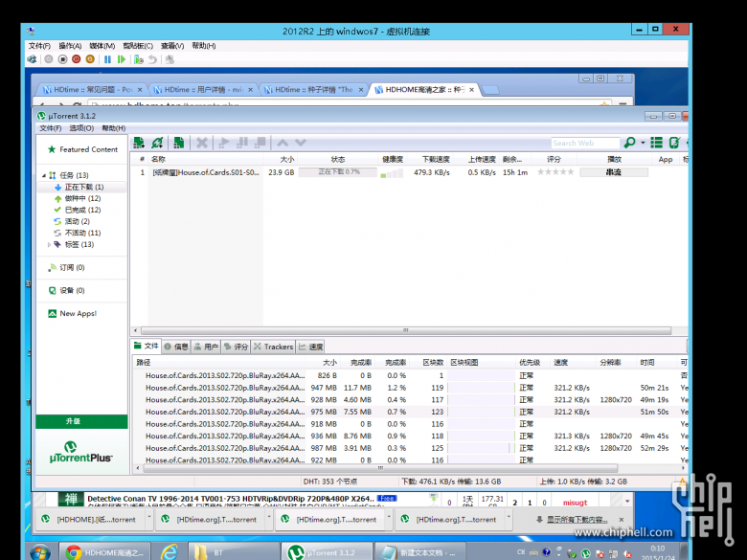
Task: Switch to Trackers tab
Action: tap(274, 347)
